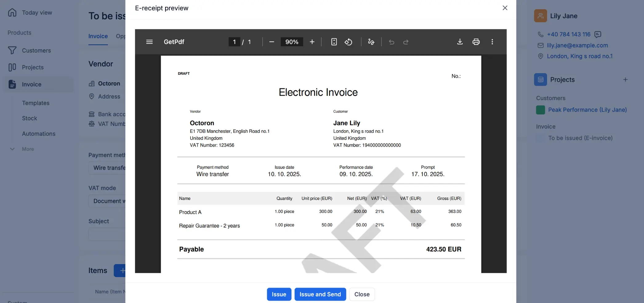This screenshot has width=644, height=303.
Task: Close the e-receipt preview with Close button
Action: (362, 294)
